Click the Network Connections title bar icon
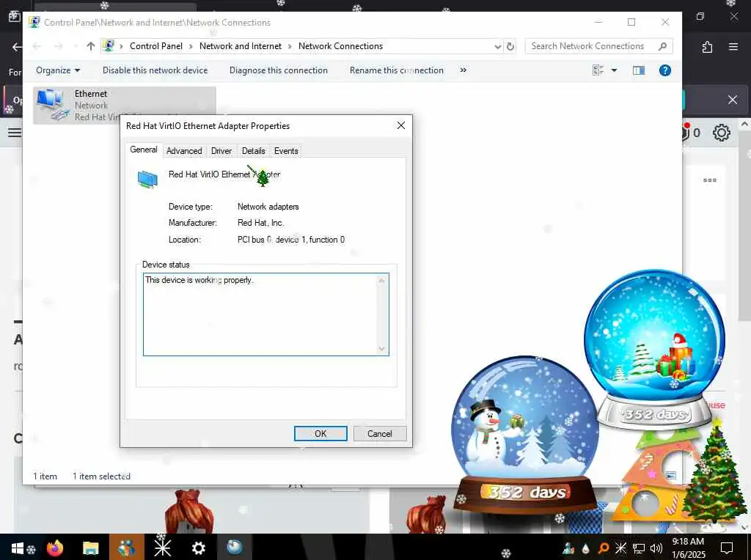751x560 pixels. 34,22
